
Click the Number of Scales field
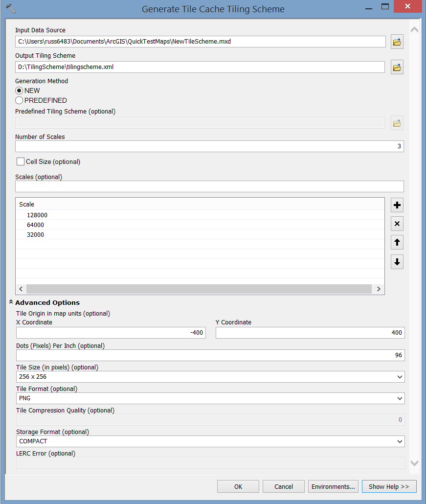point(209,146)
